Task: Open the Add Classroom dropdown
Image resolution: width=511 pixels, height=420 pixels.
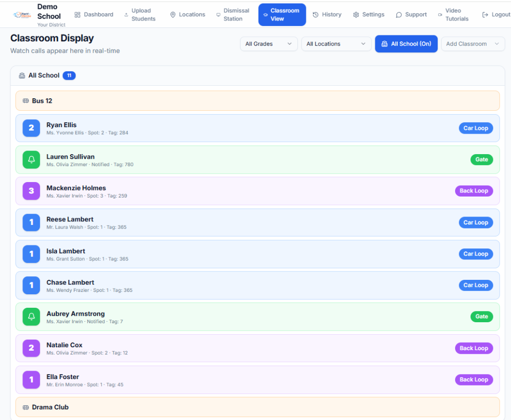Action: tap(473, 44)
